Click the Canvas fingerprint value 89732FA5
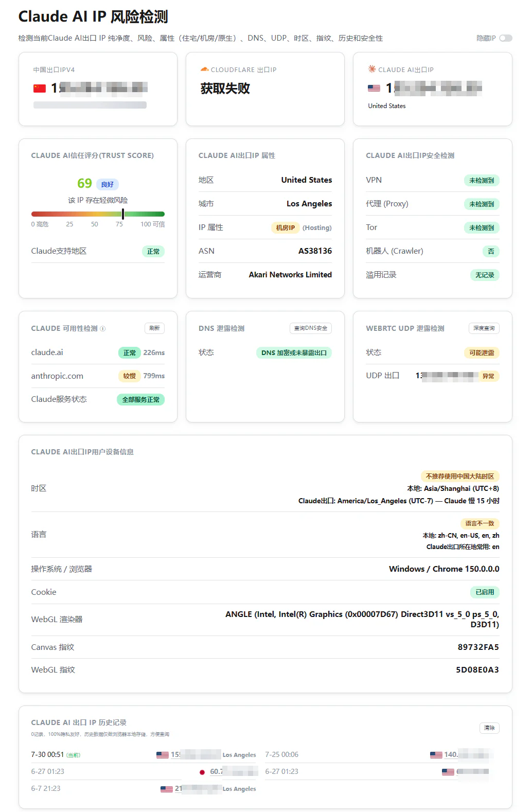 [478, 647]
